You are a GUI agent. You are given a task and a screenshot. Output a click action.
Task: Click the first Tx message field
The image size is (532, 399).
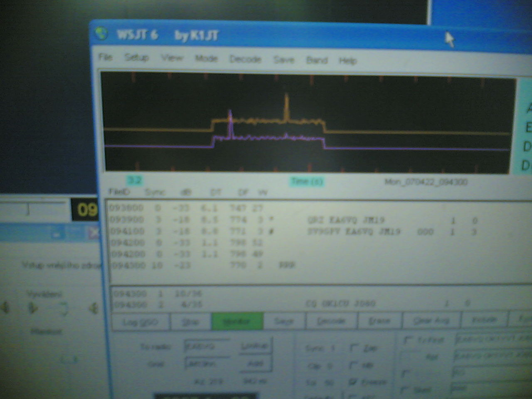click(x=494, y=339)
